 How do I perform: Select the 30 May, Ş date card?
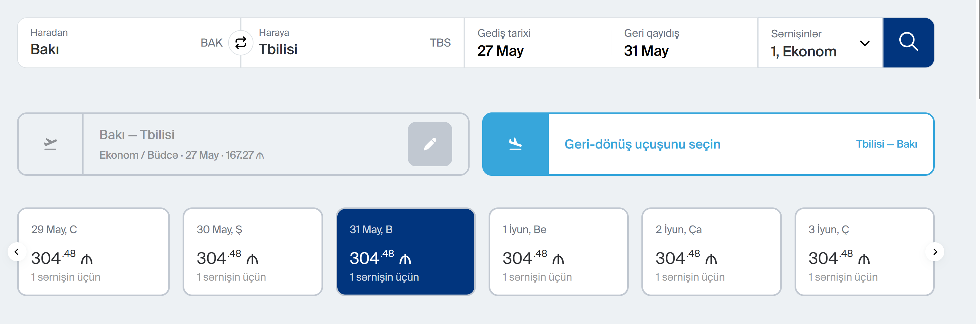[253, 252]
